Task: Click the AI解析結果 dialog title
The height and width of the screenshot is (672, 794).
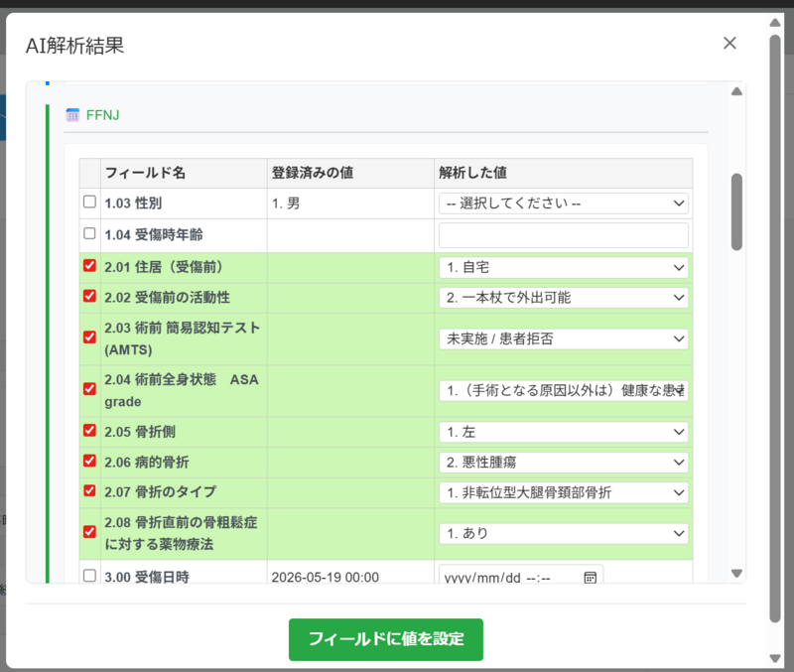Action: coord(75,46)
